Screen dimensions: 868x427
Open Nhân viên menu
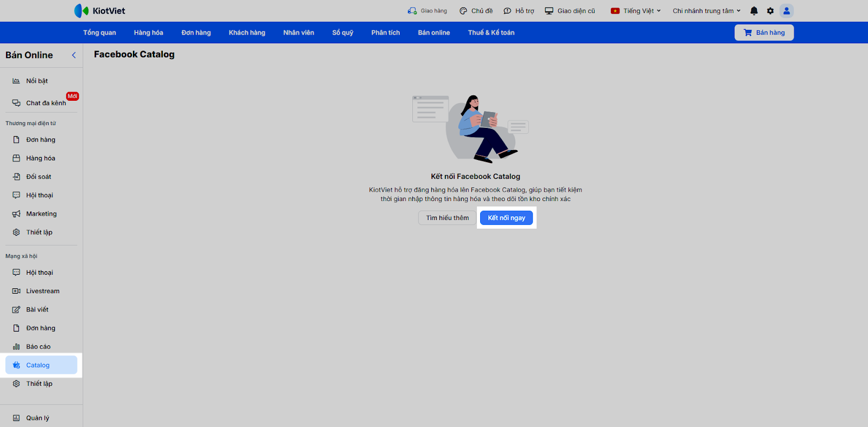click(298, 33)
